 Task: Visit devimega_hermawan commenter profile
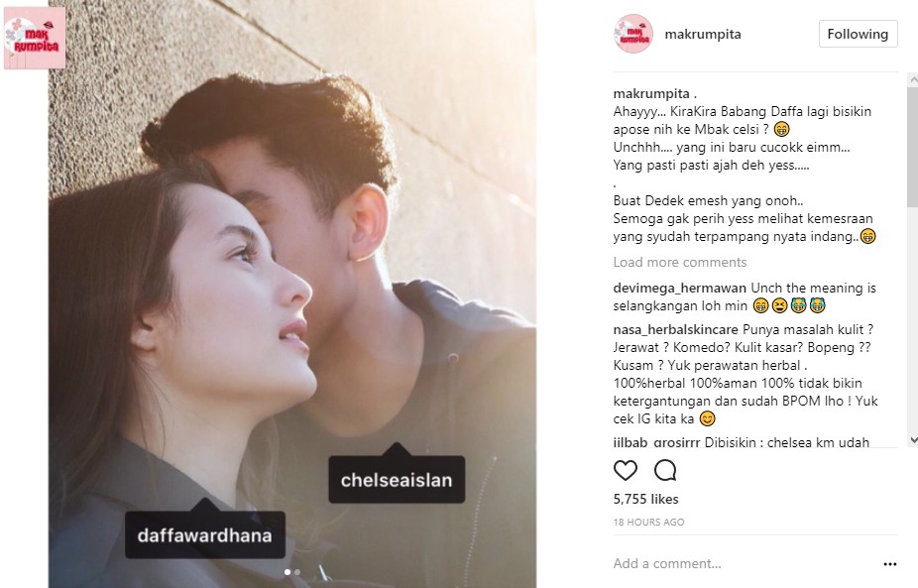[680, 289]
